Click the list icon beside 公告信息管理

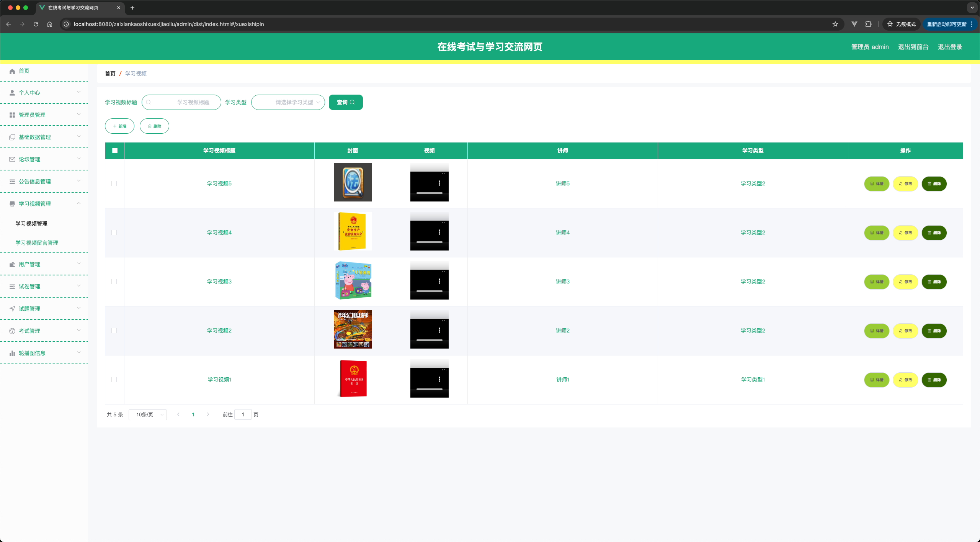coord(12,182)
